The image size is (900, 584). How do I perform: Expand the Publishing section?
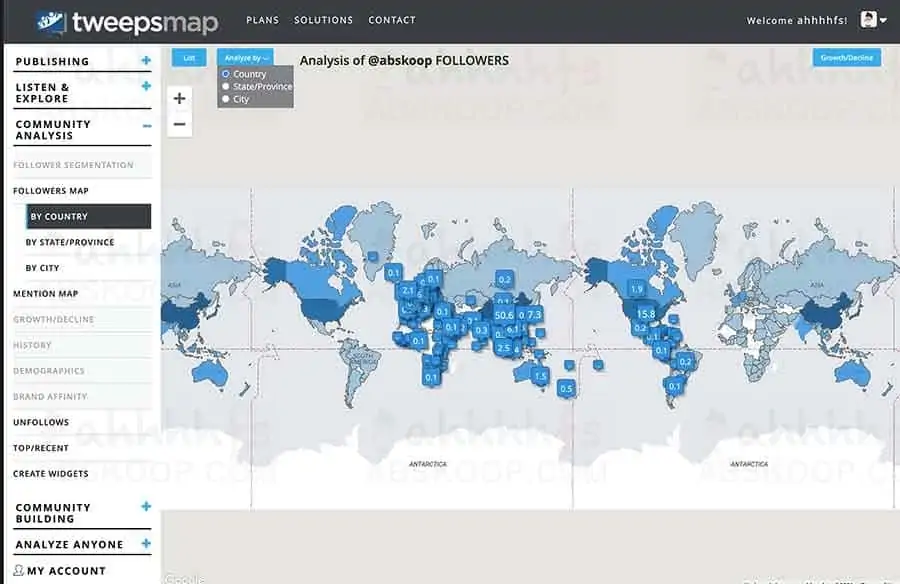tap(146, 61)
